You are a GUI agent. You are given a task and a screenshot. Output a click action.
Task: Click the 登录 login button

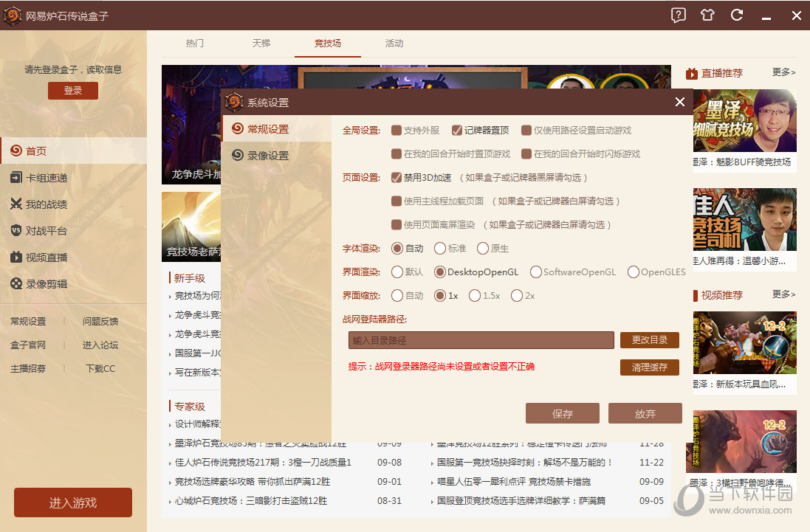pos(72,90)
